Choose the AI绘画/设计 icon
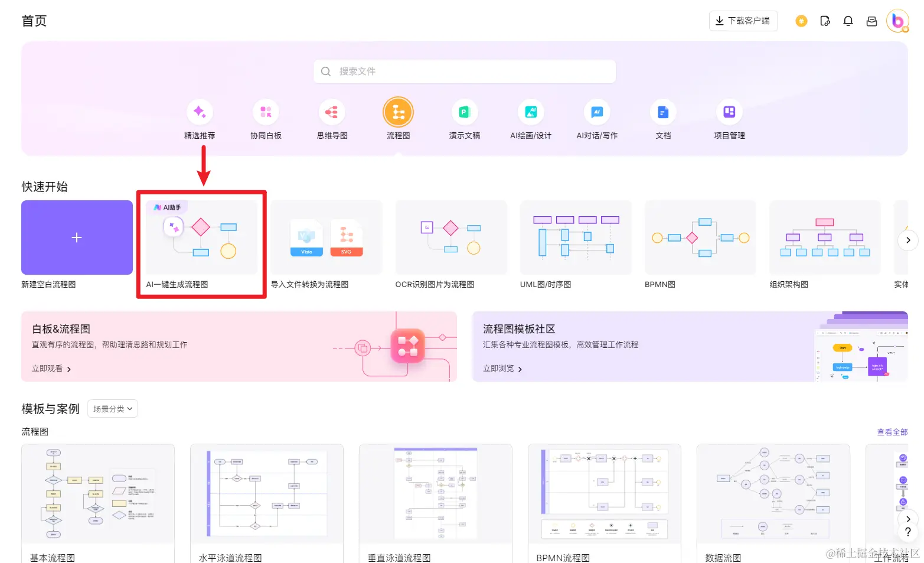The image size is (924, 563). click(531, 112)
